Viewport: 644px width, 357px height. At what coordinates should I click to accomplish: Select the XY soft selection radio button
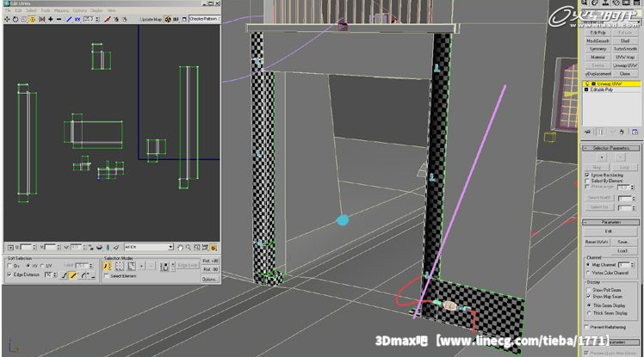click(28, 266)
